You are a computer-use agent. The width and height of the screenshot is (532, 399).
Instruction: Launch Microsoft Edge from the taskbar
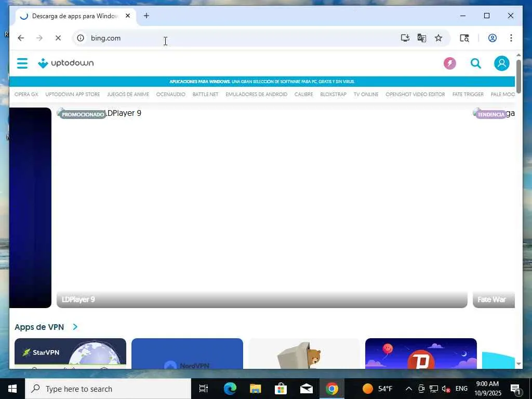pyautogui.click(x=230, y=389)
